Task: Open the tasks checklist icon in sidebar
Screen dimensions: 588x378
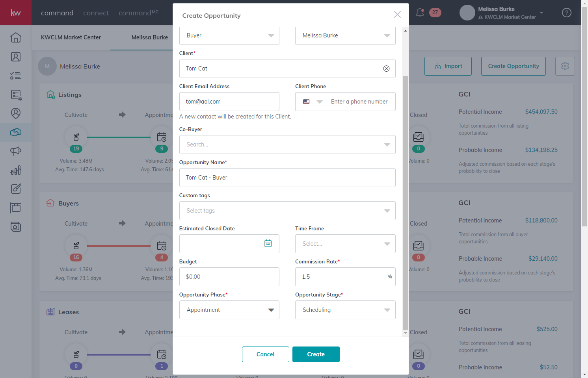Action: [16, 76]
